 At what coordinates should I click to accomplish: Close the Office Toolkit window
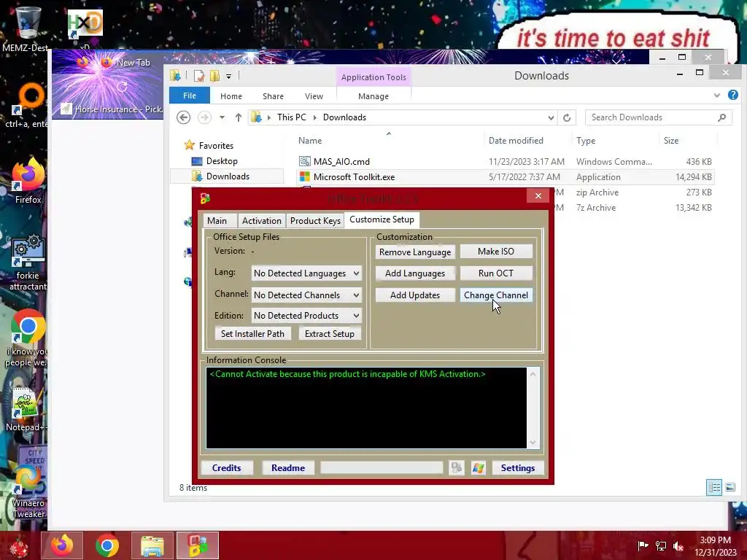tap(538, 195)
